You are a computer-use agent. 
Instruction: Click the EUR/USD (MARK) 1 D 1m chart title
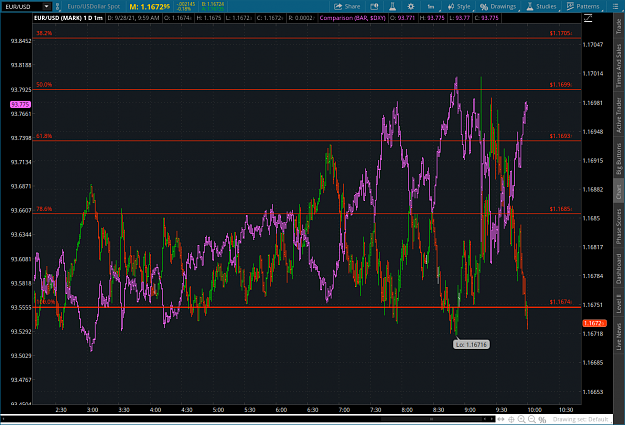pyautogui.click(x=68, y=18)
